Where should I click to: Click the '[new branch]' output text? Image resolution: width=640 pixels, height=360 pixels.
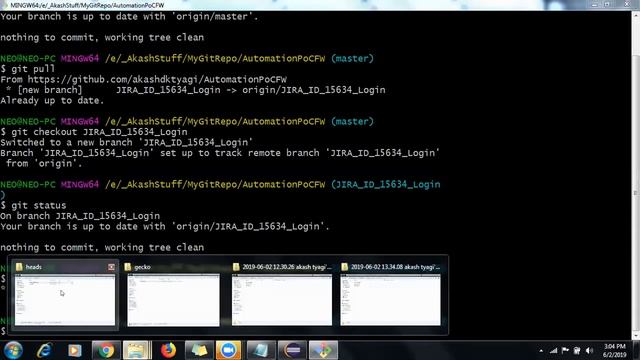[49, 90]
